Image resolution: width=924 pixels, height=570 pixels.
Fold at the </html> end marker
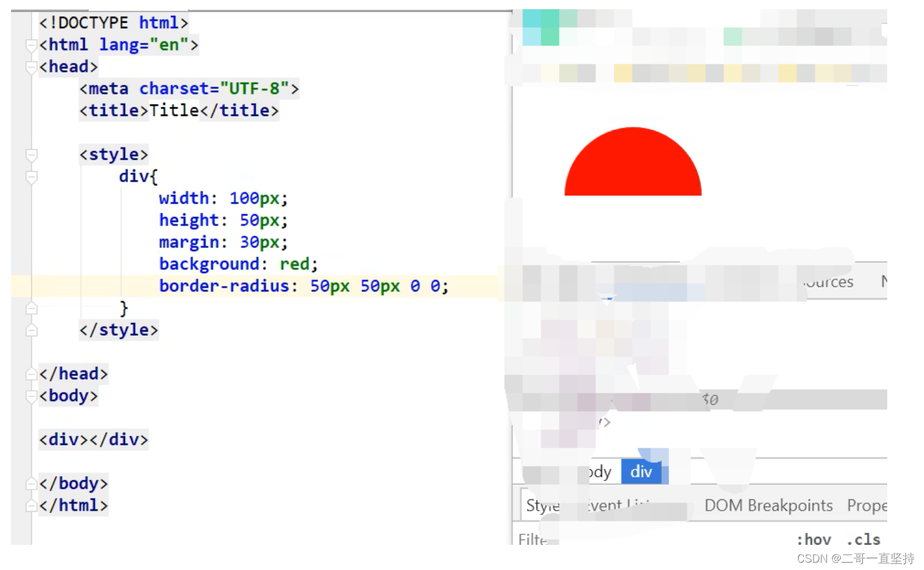point(31,506)
